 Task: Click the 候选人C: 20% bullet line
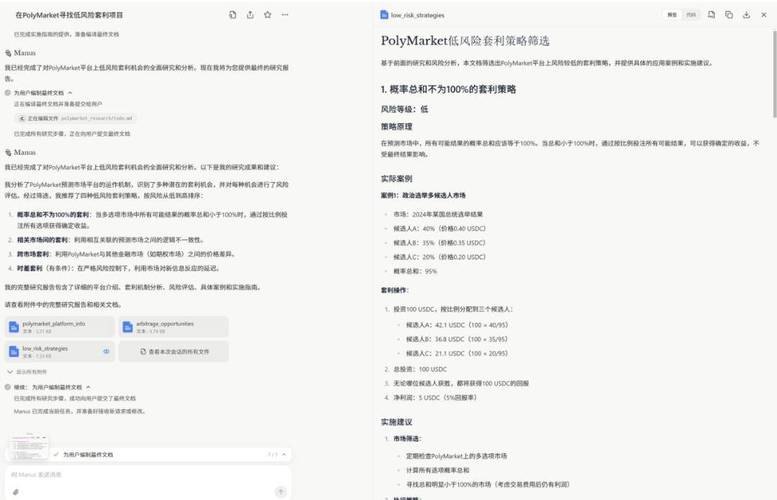[x=440, y=257]
